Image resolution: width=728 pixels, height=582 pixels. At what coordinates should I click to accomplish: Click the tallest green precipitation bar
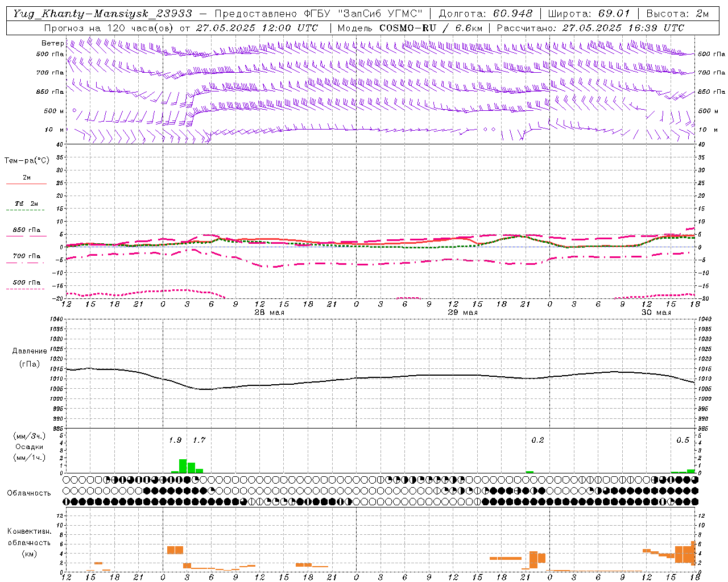pos(183,466)
